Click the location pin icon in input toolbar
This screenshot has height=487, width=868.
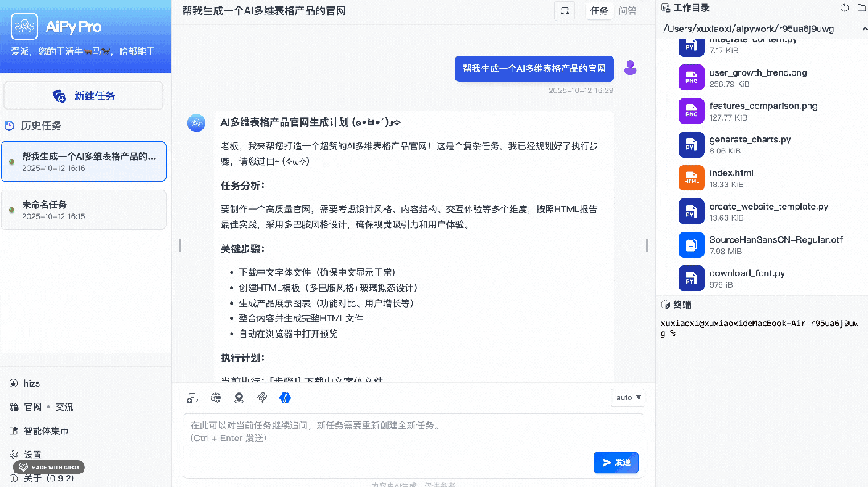coord(238,397)
